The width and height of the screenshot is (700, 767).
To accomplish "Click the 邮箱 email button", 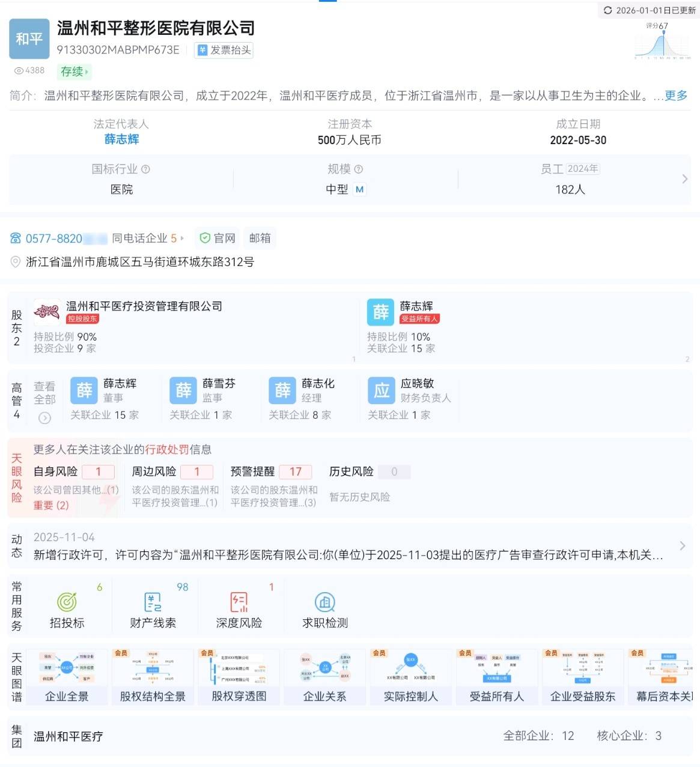I will click(x=260, y=238).
